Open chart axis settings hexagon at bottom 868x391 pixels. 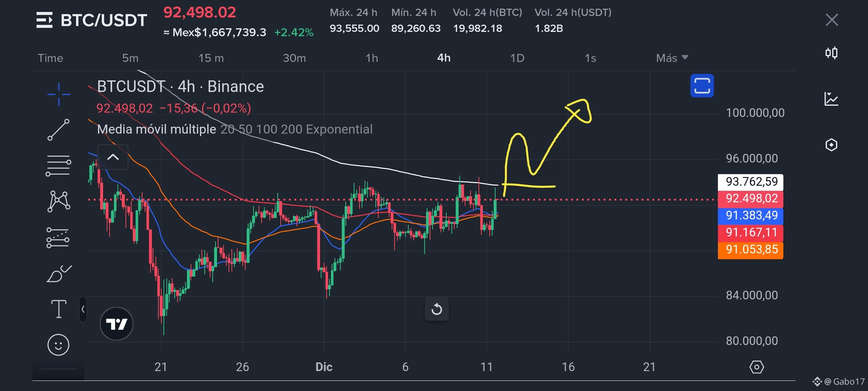point(757,367)
